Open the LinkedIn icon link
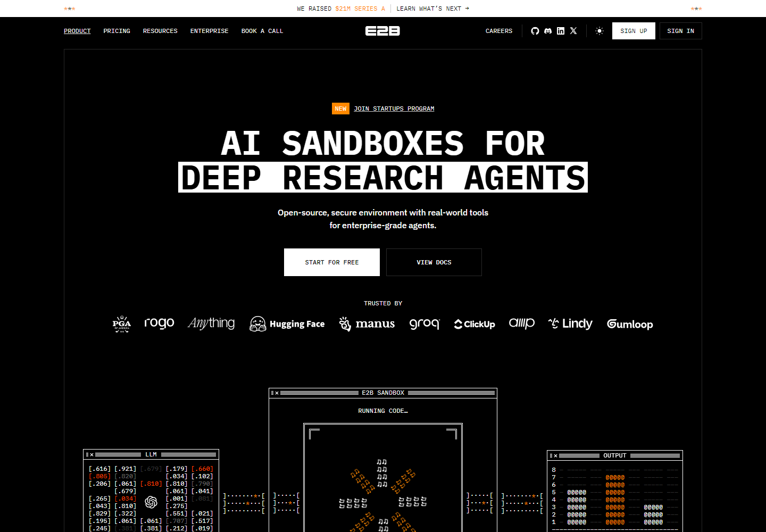This screenshot has height=532, width=766. coord(561,31)
